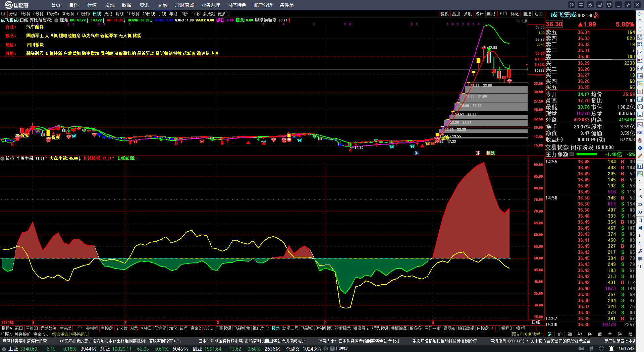Open the 首页 menu

point(56,5)
